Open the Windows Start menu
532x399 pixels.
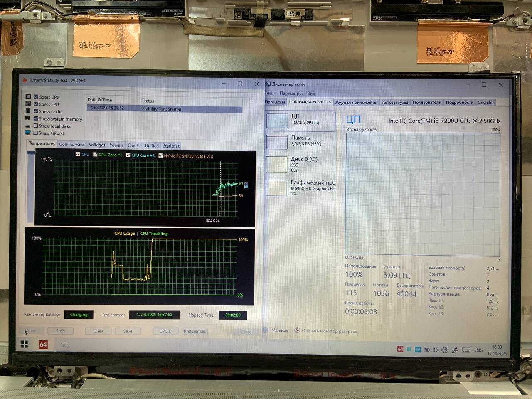pos(24,344)
